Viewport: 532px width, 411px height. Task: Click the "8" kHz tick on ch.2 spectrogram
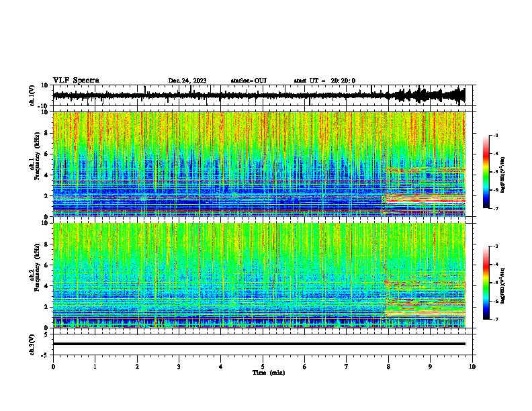click(47, 244)
